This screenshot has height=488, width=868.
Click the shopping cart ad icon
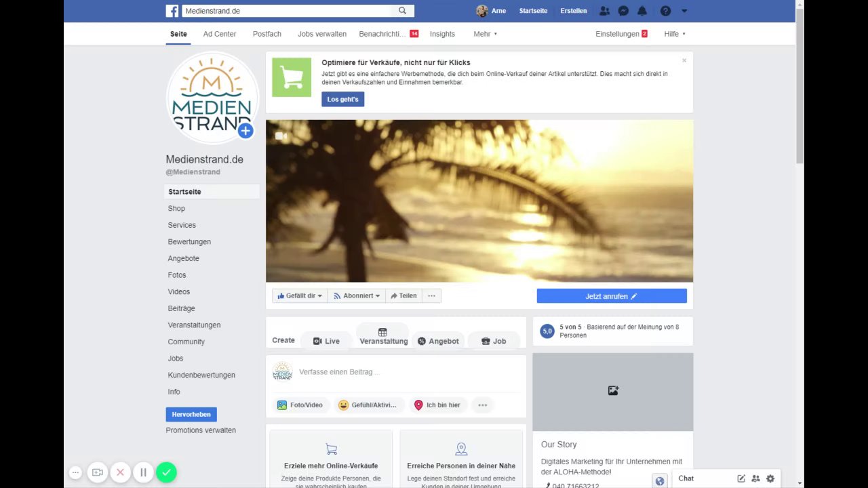pos(292,77)
